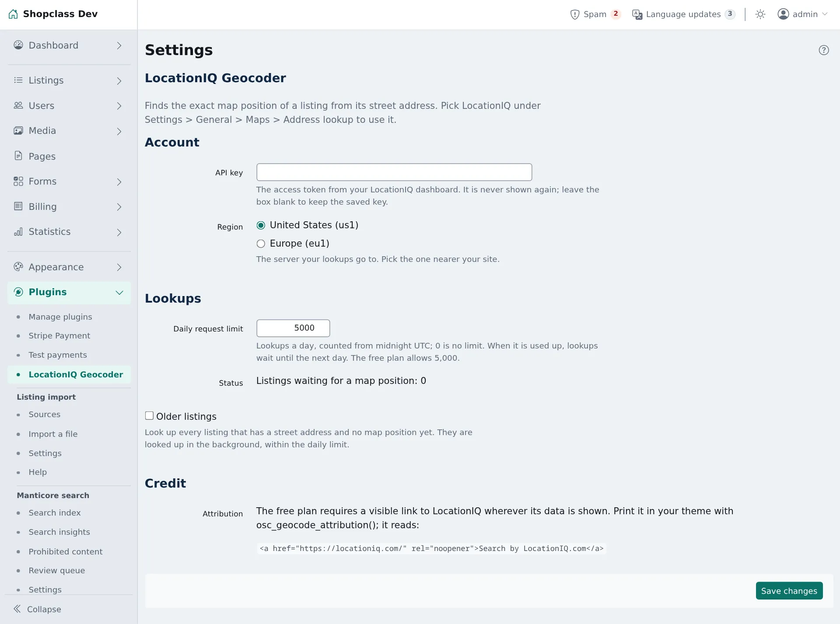Click the Users people icon
The width and height of the screenshot is (840, 624).
click(x=18, y=105)
